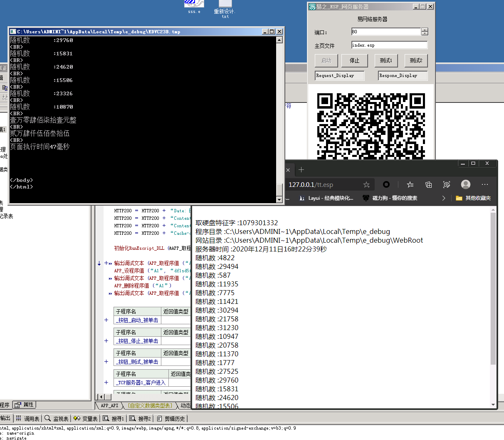The width and height of the screenshot is (504, 440).
Task: Decrease the port number with spinner down
Action: click(x=425, y=34)
